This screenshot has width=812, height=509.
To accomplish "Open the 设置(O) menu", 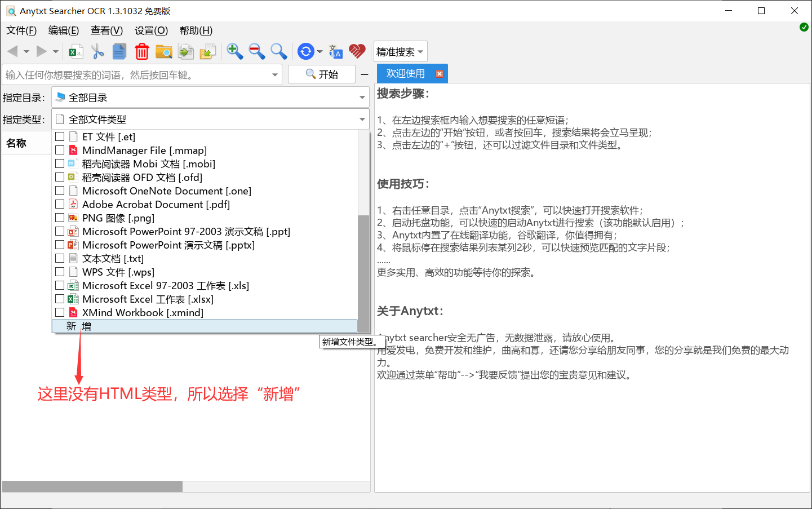I will pyautogui.click(x=151, y=30).
